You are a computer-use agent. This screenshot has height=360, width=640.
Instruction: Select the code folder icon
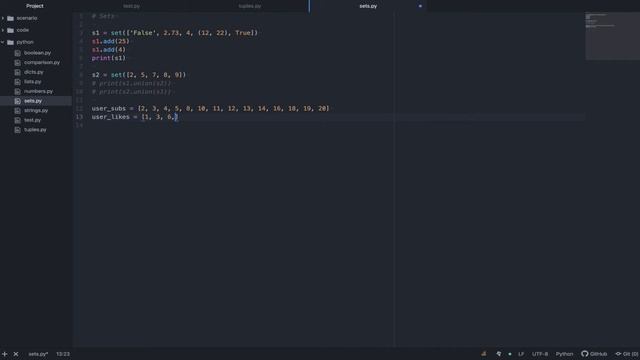(11, 30)
